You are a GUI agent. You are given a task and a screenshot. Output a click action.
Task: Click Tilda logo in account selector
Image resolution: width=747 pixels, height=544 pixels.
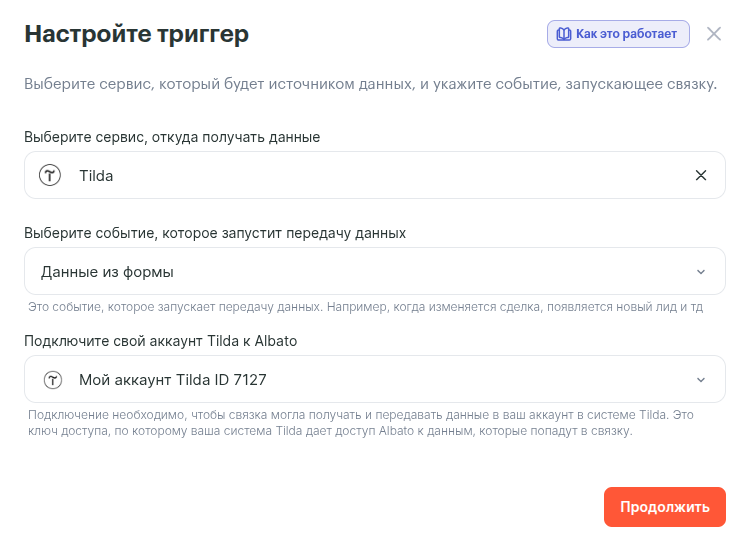click(x=52, y=380)
